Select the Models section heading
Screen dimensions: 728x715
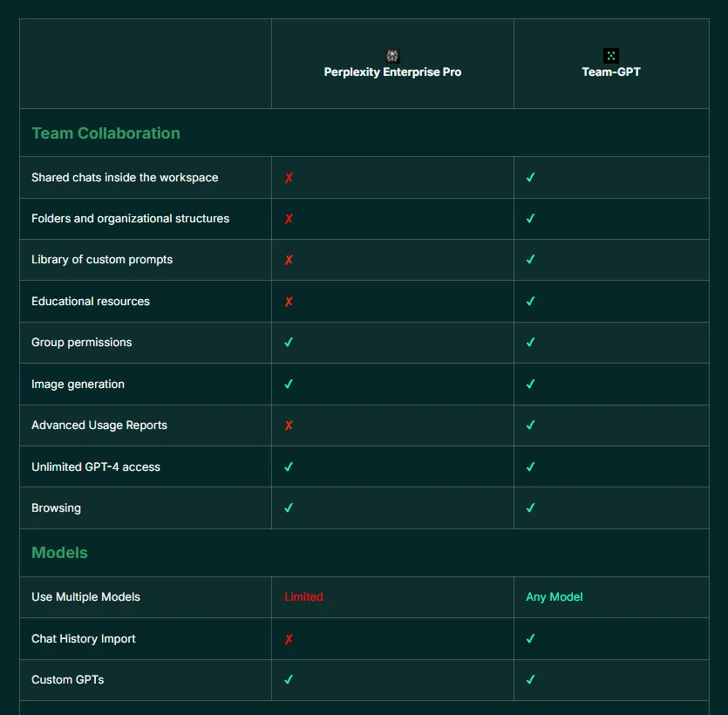click(x=59, y=553)
